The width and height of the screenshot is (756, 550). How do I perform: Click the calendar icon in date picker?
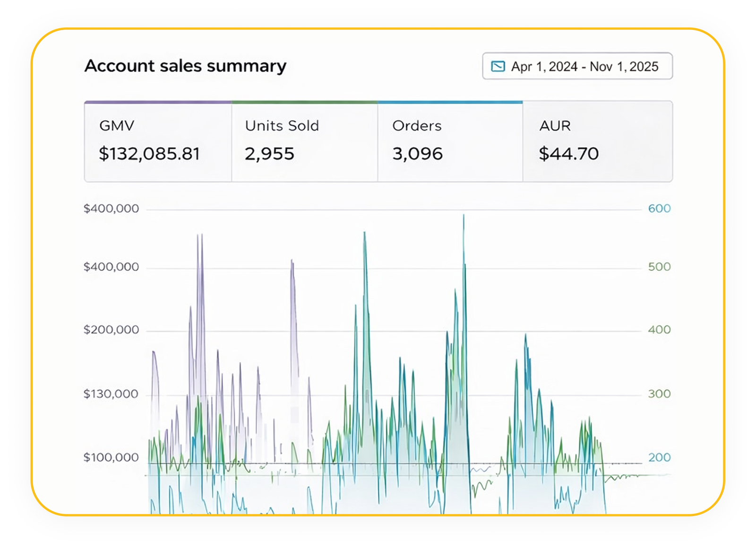pyautogui.click(x=498, y=66)
